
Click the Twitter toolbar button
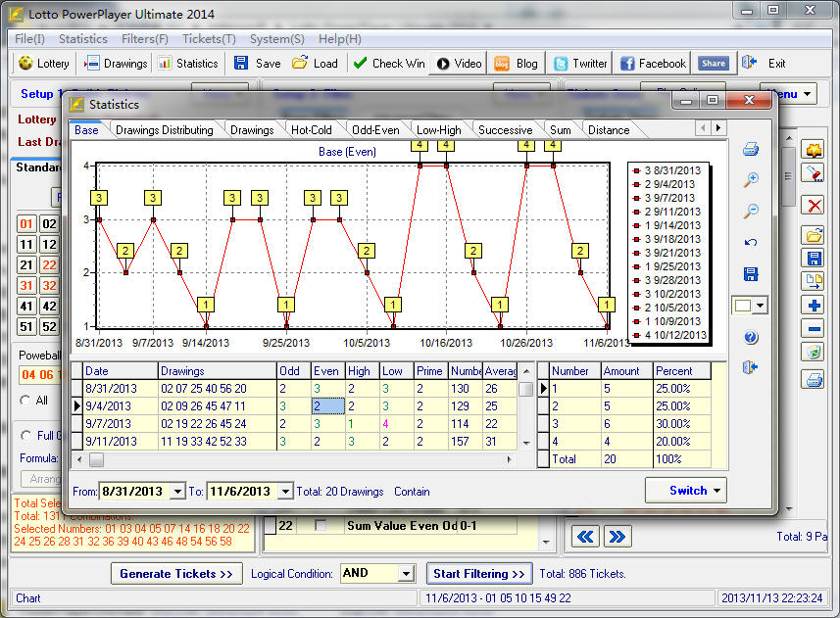(x=580, y=63)
